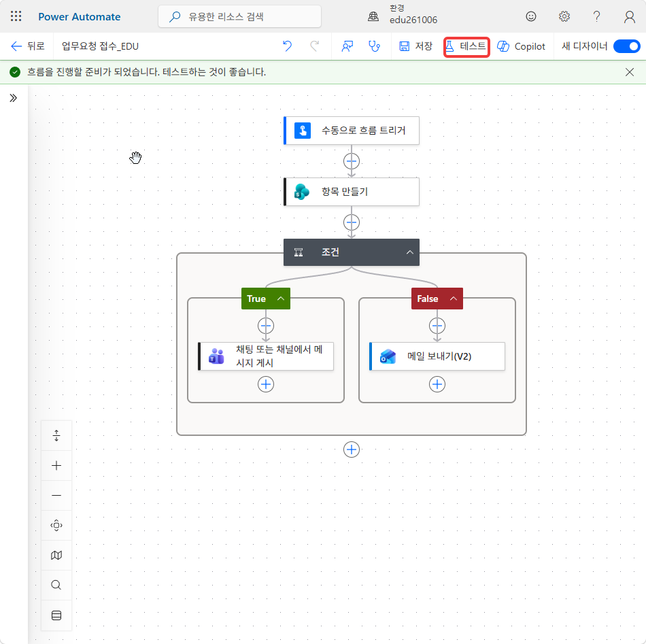
Task: Save the flow with 저장
Action: (x=415, y=46)
